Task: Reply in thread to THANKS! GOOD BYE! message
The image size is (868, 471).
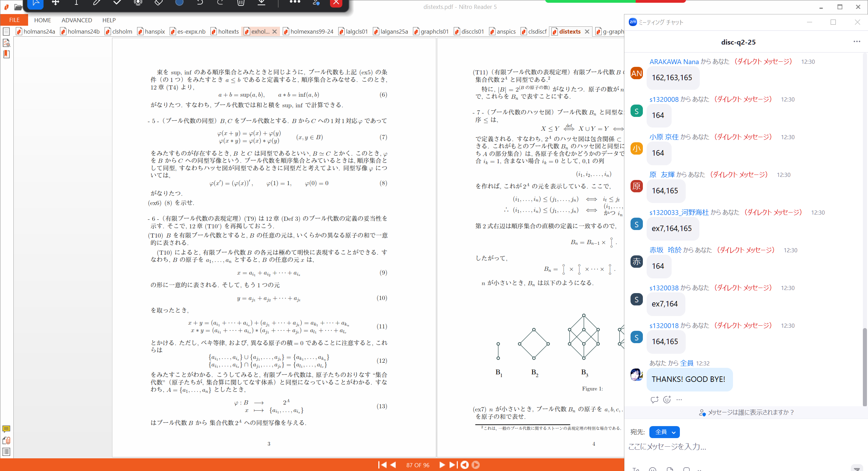Action: pyautogui.click(x=654, y=400)
